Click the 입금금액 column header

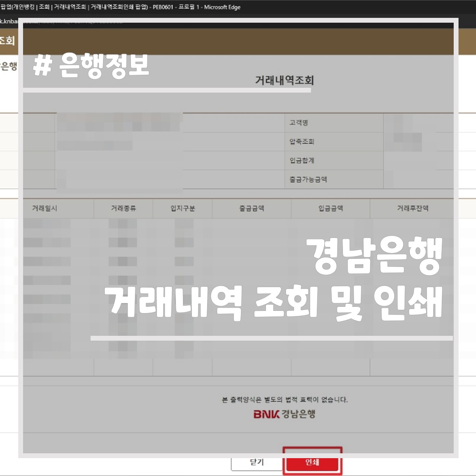pos(331,208)
